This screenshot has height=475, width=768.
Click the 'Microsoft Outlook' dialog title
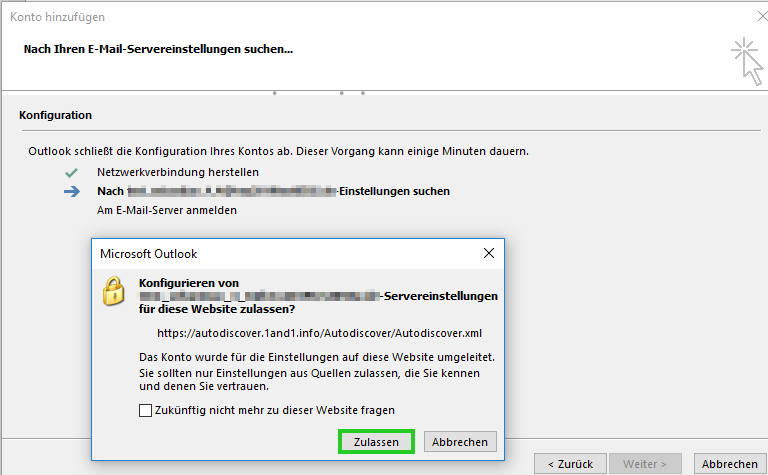148,254
